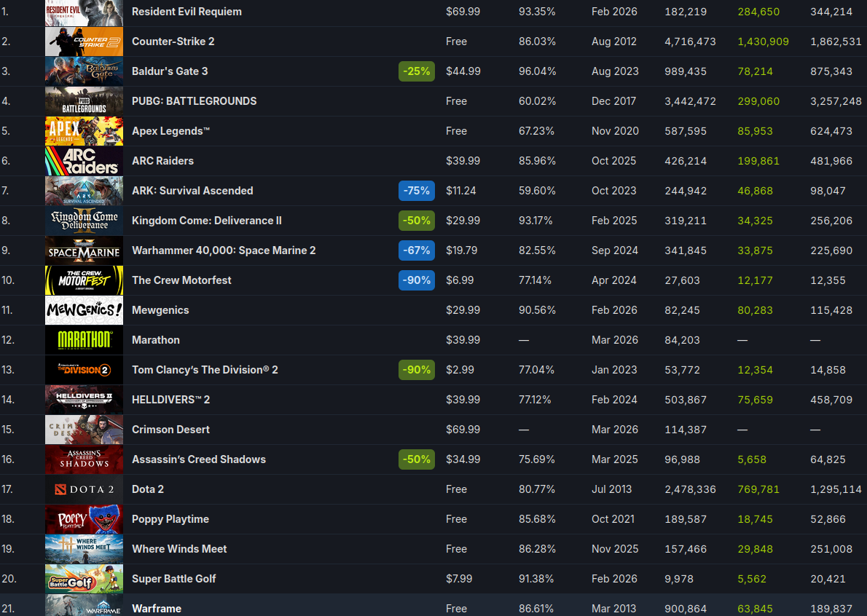Open the HELLDIVERS 2 game link

[170, 400]
